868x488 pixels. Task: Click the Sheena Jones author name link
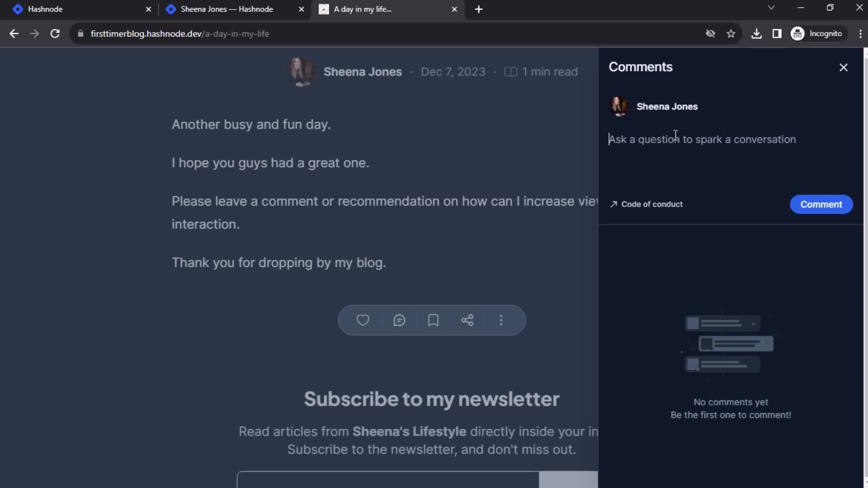coord(363,71)
